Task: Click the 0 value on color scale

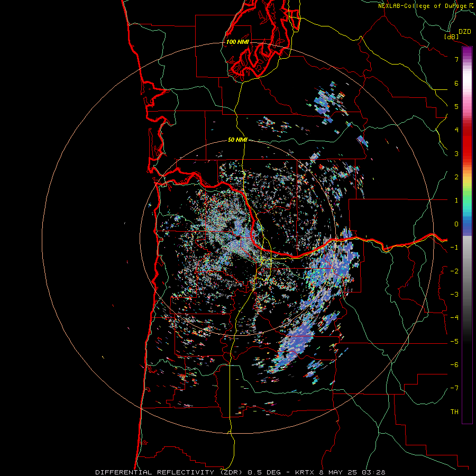Action: coord(456,224)
